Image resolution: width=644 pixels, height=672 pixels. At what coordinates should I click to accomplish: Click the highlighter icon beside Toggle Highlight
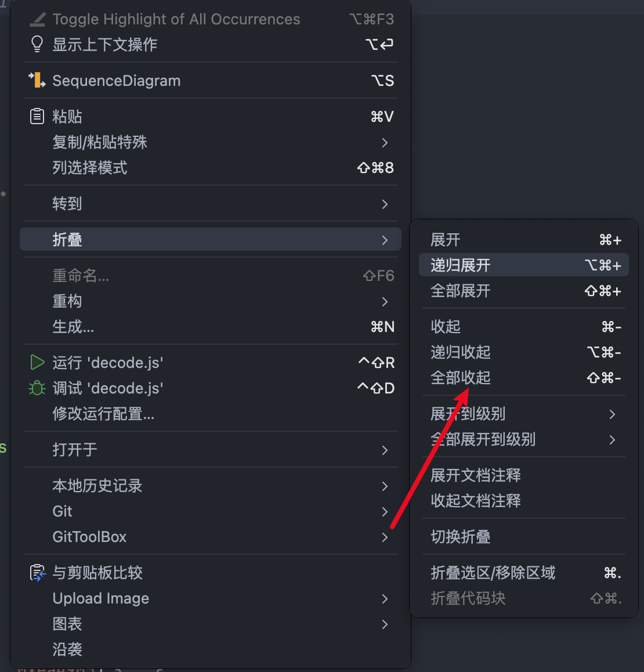[37, 19]
